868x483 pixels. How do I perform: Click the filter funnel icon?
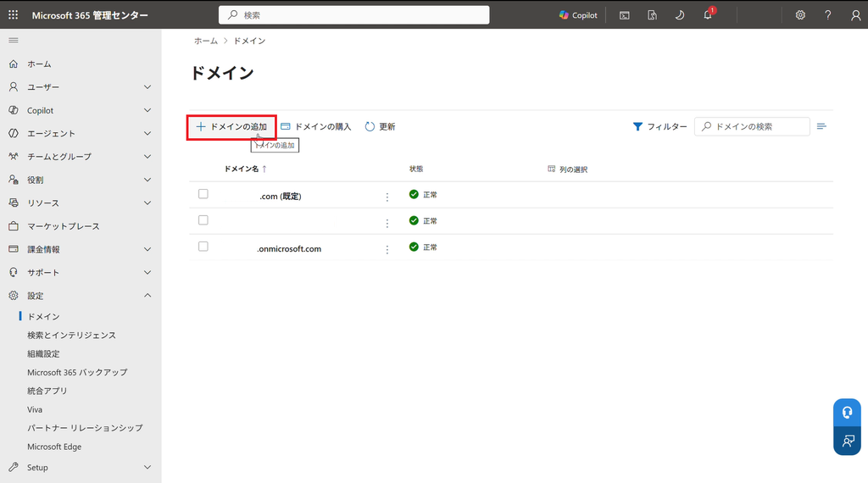tap(637, 127)
